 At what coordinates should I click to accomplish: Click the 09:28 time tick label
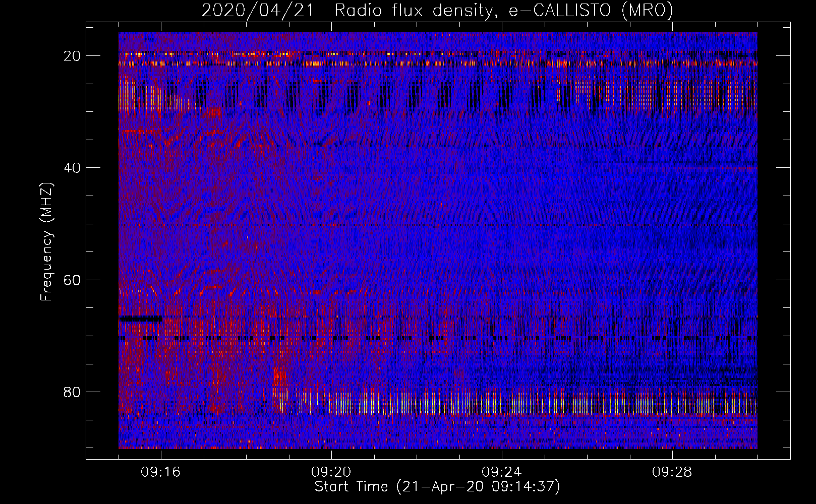pos(672,472)
